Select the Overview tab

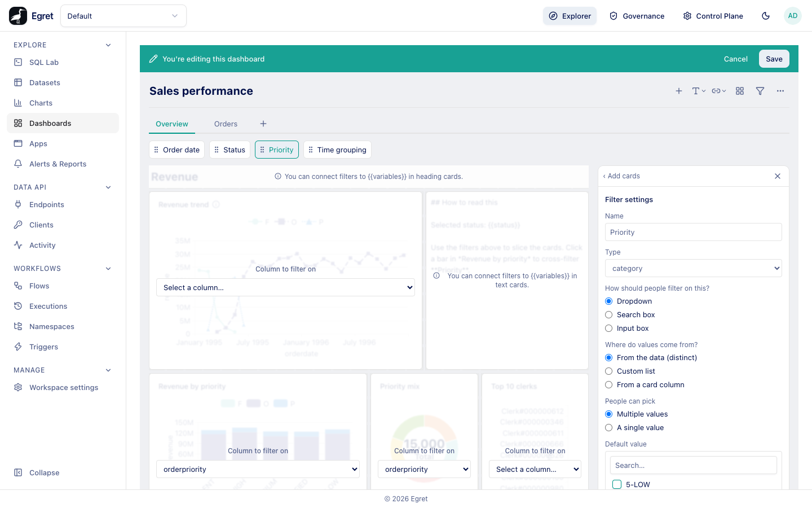point(172,124)
